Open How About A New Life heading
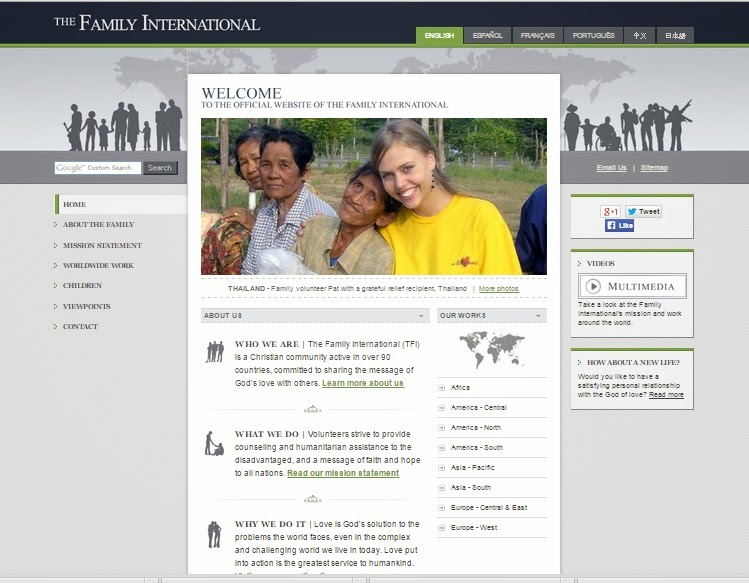The image size is (749, 583). 633,363
